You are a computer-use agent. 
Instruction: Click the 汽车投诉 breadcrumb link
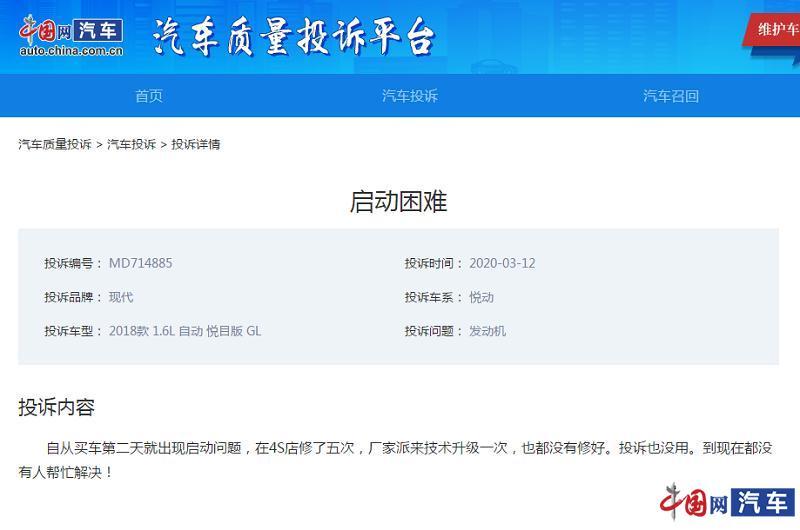pyautogui.click(x=131, y=144)
